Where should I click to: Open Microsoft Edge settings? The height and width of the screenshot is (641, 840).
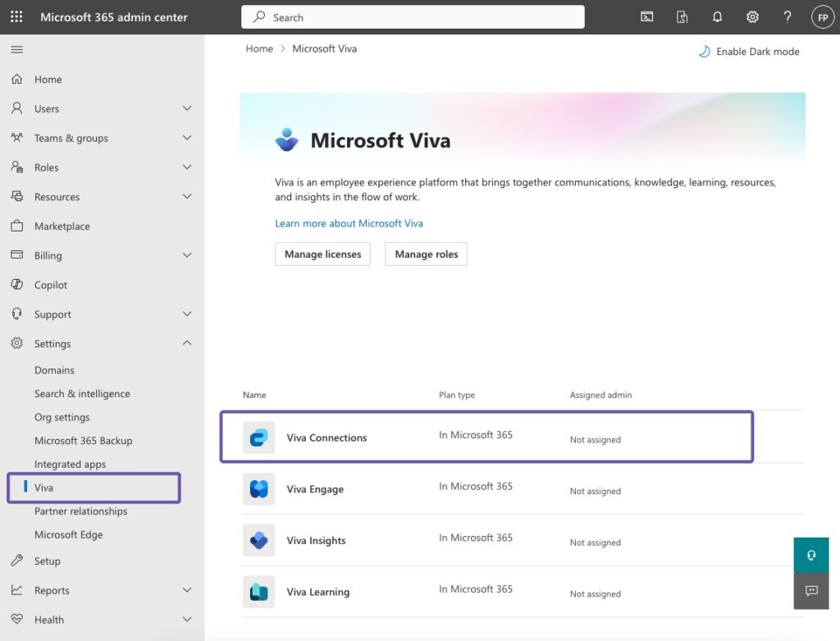[x=69, y=534]
